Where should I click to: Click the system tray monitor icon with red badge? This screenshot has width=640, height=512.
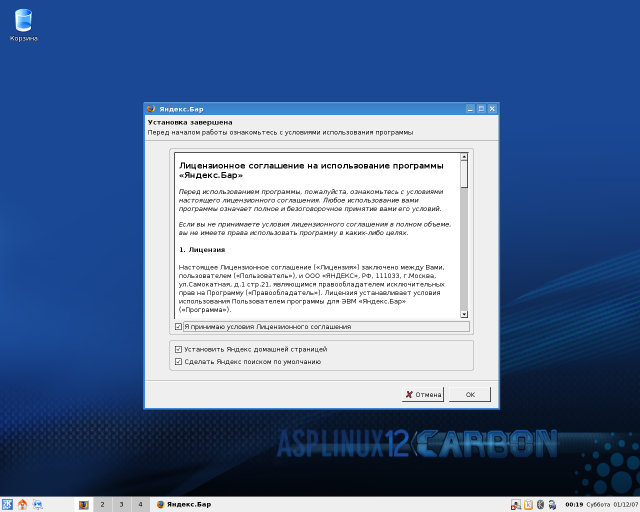click(x=516, y=505)
